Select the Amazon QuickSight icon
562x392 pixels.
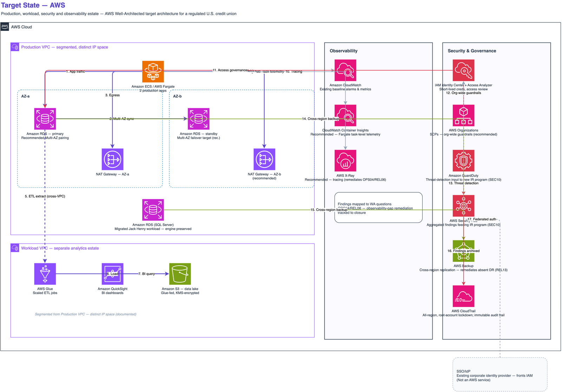pyautogui.click(x=112, y=274)
